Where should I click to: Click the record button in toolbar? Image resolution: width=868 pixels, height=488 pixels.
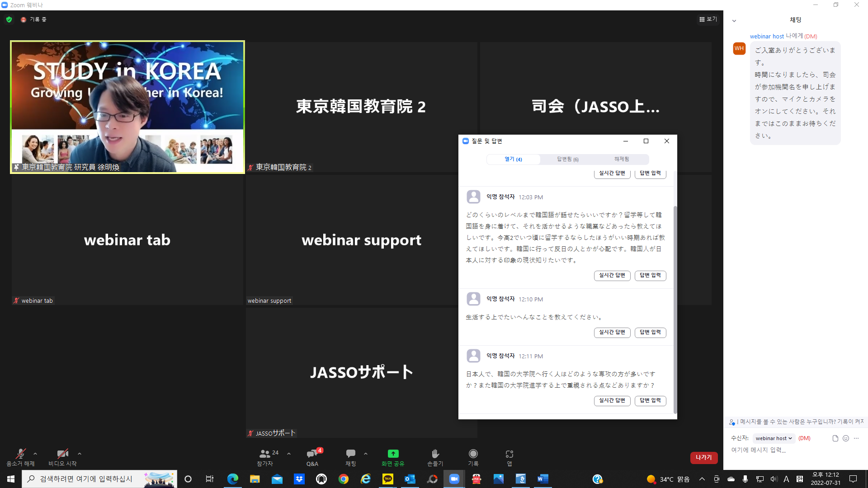point(473,457)
